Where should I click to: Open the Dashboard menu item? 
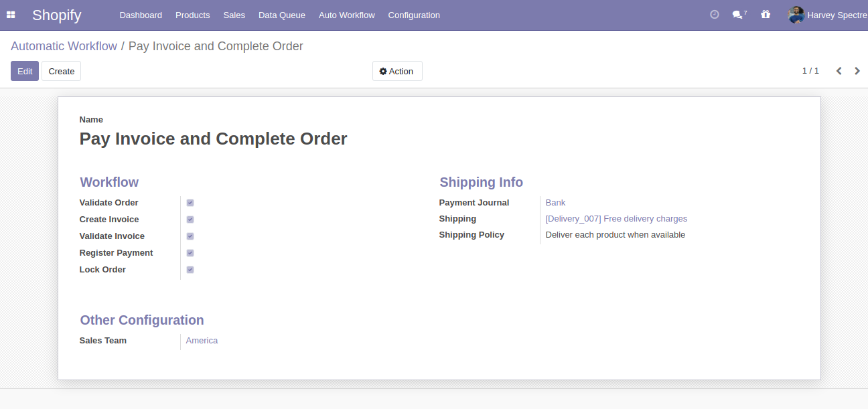(141, 15)
